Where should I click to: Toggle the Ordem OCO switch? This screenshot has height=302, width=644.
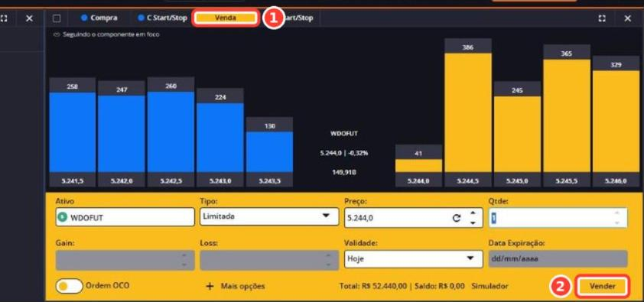pyautogui.click(x=70, y=286)
